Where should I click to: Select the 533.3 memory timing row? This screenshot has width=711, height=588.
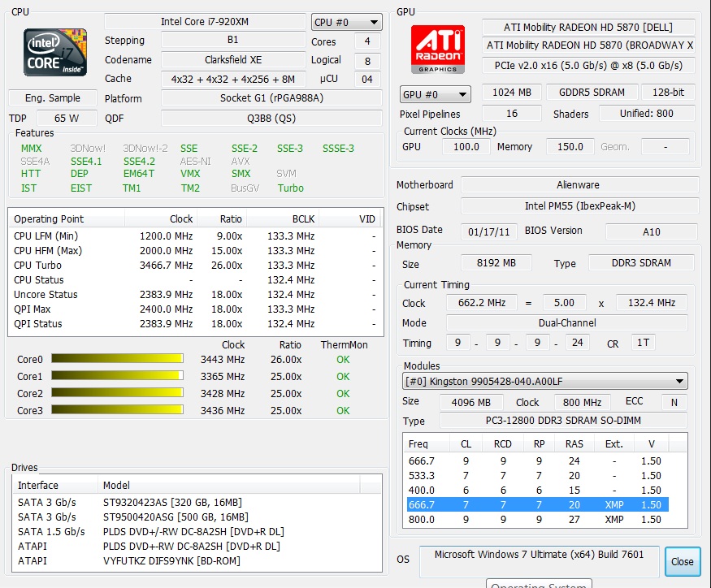[x=537, y=476]
